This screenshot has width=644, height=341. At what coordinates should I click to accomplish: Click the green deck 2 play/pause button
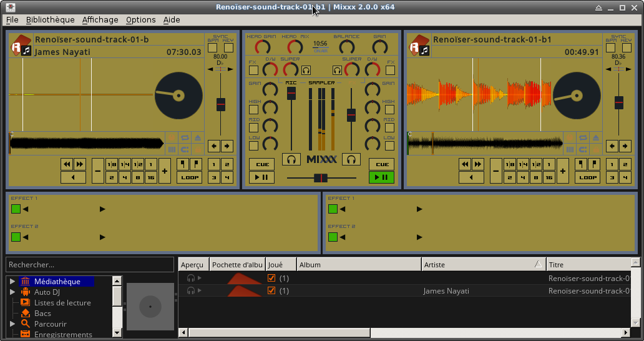point(381,177)
